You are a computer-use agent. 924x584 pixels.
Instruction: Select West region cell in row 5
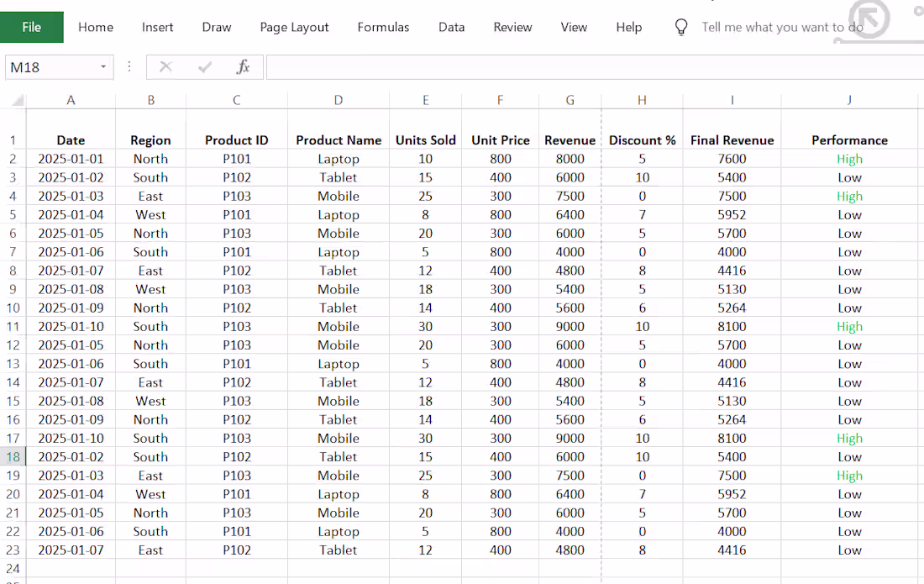151,215
